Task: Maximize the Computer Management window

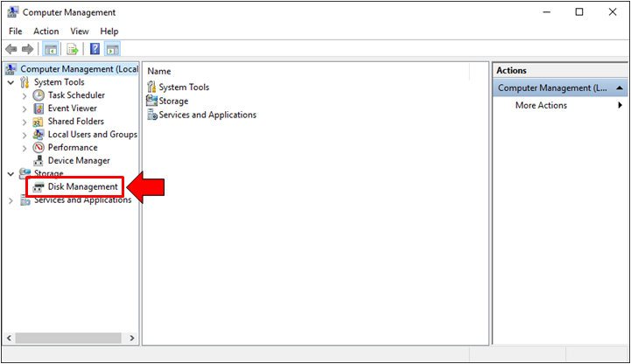Action: 579,12
